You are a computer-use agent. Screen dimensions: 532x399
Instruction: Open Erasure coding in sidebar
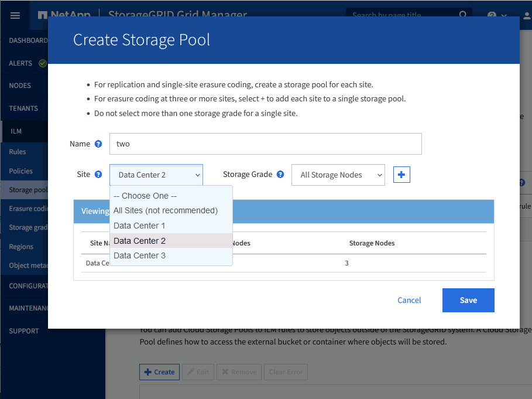(x=25, y=209)
